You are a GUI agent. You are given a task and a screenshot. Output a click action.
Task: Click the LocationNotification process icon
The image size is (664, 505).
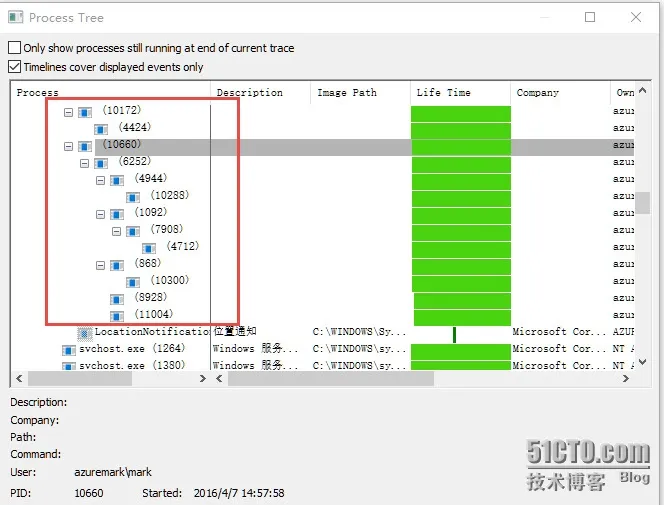point(85,334)
